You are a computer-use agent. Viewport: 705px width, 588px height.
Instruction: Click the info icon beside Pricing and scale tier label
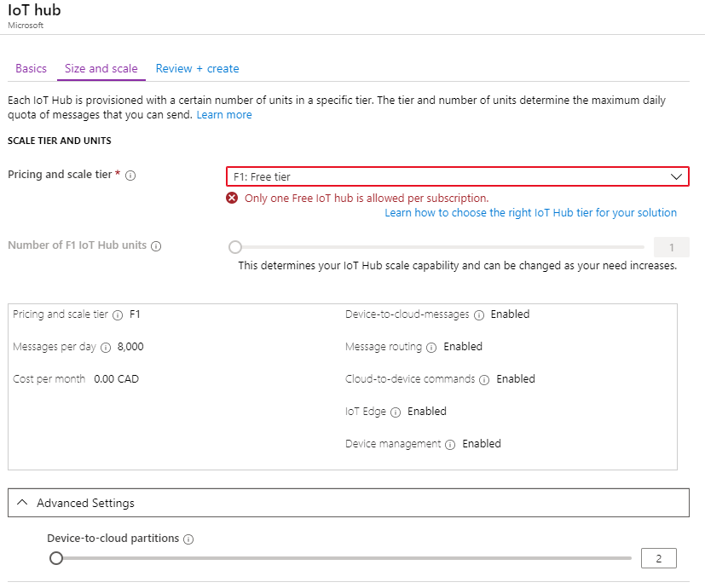coord(130,176)
